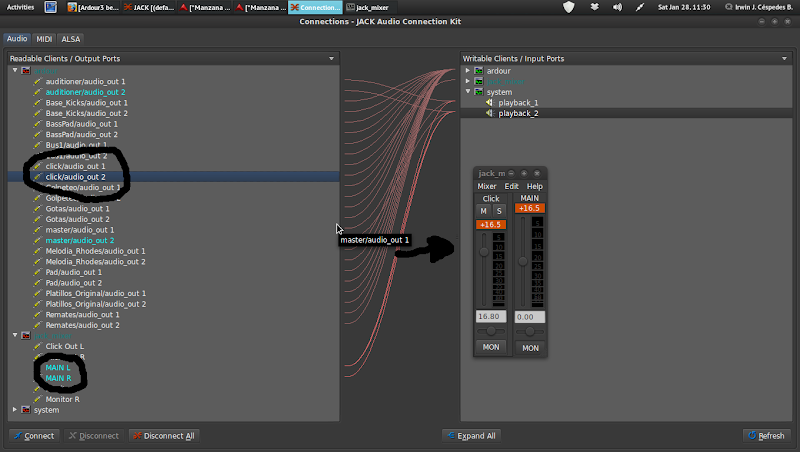Toggle solo (S) on the Click channel

pos(498,211)
